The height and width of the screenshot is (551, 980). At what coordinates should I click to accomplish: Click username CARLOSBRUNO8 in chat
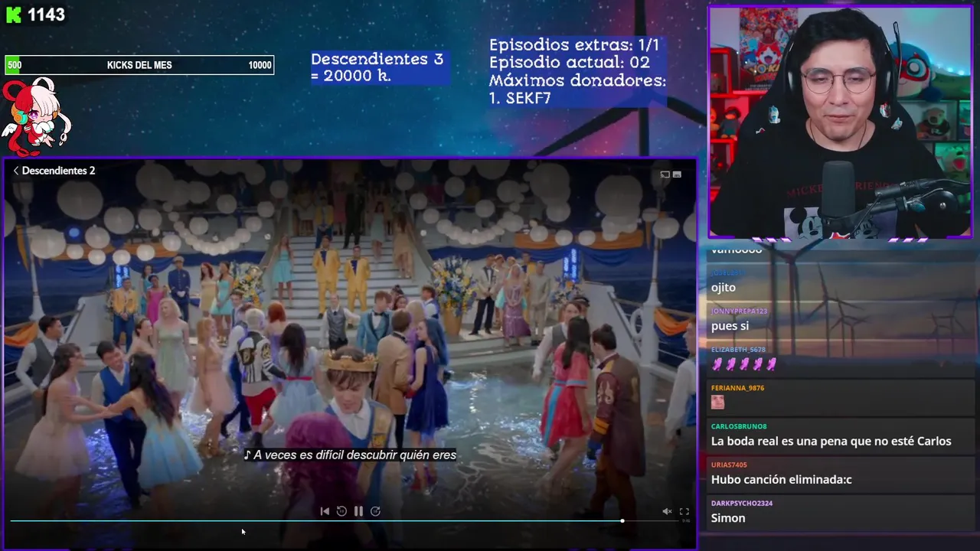point(739,426)
